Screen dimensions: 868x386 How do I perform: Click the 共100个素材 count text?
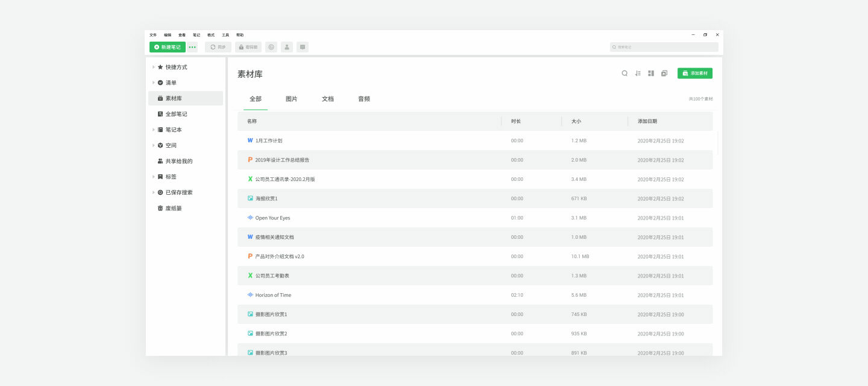700,99
